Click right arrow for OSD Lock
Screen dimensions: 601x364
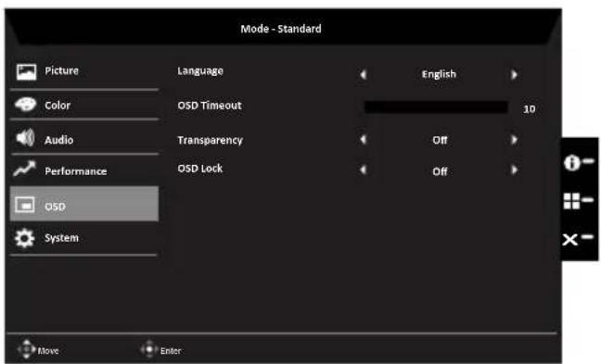click(514, 169)
